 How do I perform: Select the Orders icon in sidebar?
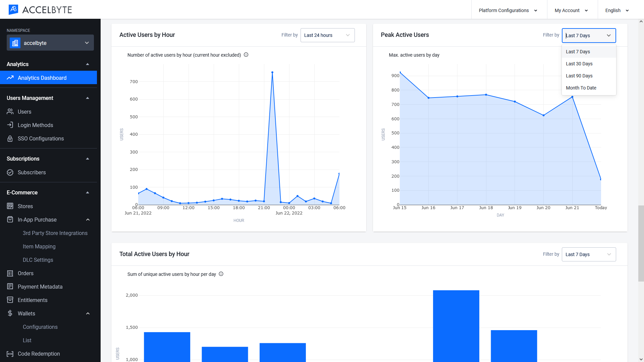(x=10, y=273)
